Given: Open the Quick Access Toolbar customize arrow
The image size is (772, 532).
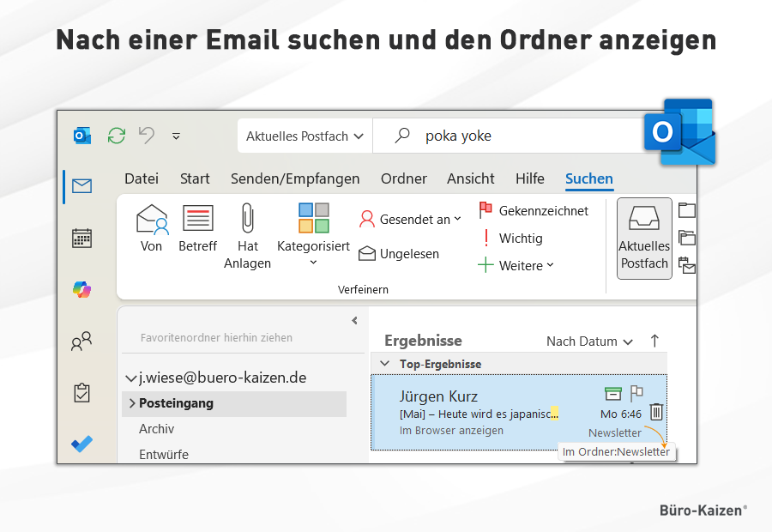Looking at the screenshot, I should tap(176, 136).
